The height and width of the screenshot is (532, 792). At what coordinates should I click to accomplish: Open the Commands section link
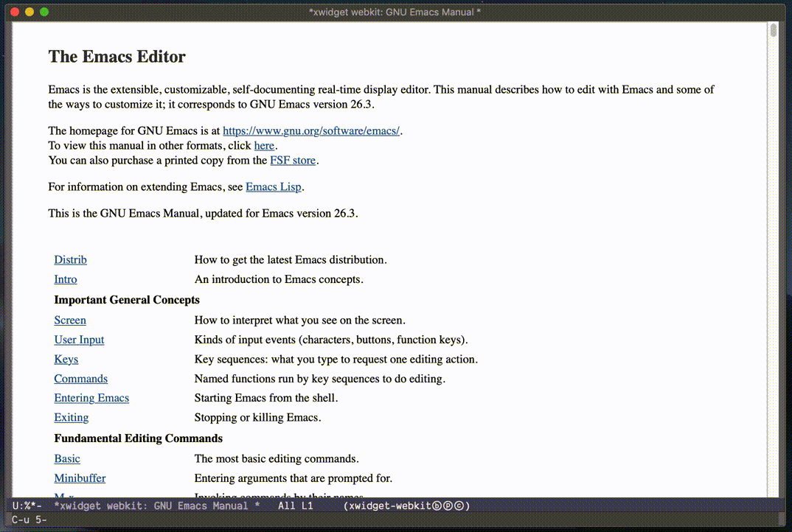coord(81,379)
